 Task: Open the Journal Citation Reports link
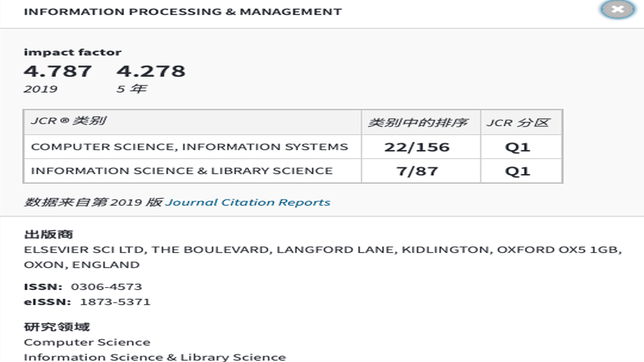pyautogui.click(x=248, y=202)
